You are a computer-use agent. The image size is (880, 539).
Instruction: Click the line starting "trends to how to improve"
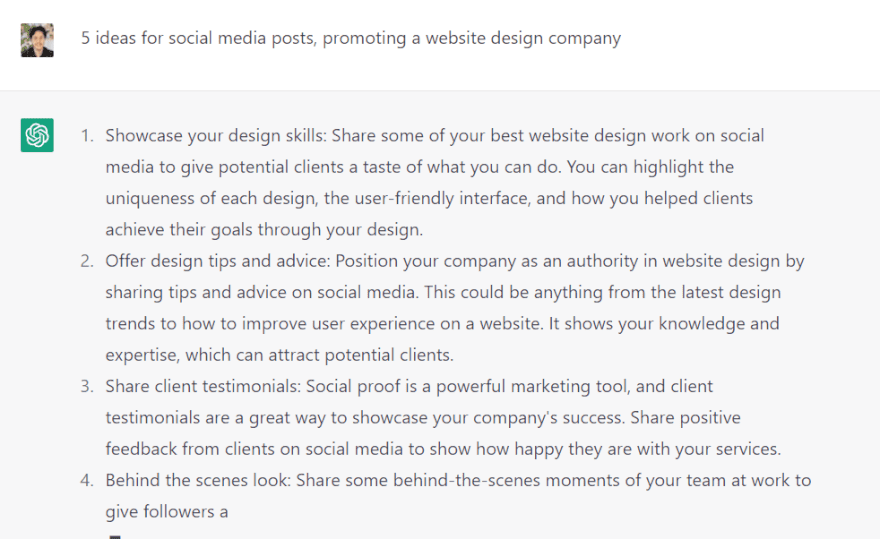coord(442,323)
